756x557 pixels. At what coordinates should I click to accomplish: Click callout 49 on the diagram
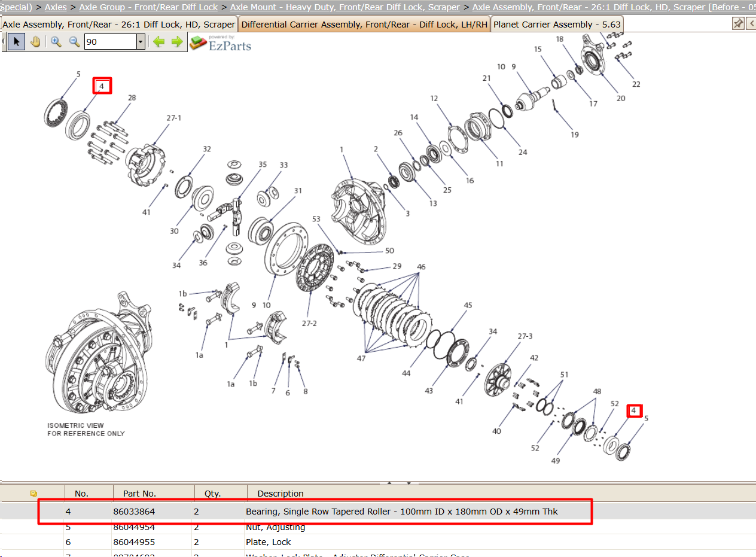tap(555, 461)
